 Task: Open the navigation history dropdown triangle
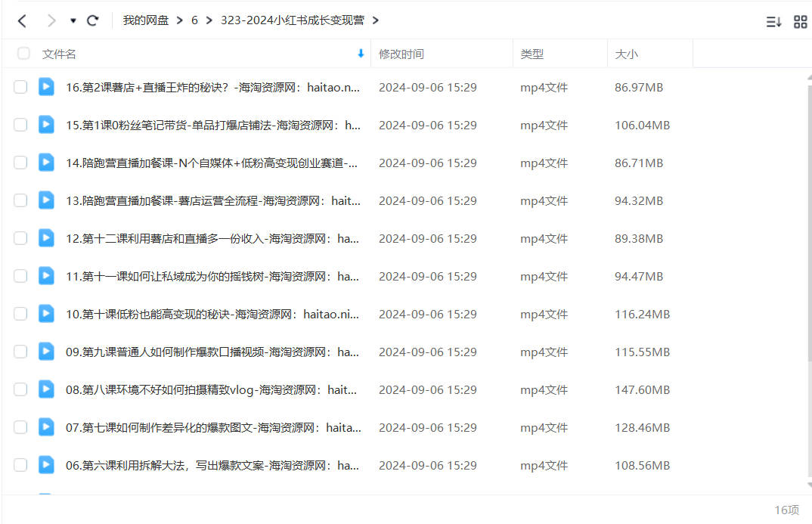73,20
